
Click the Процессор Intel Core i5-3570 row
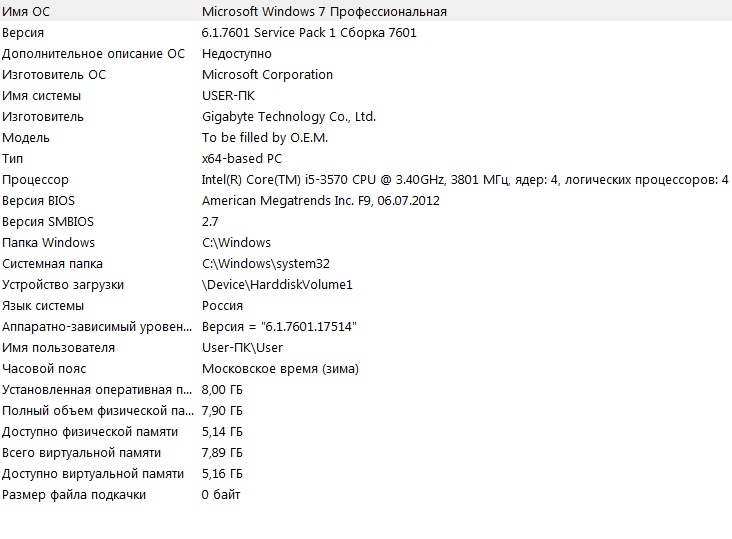(366, 179)
